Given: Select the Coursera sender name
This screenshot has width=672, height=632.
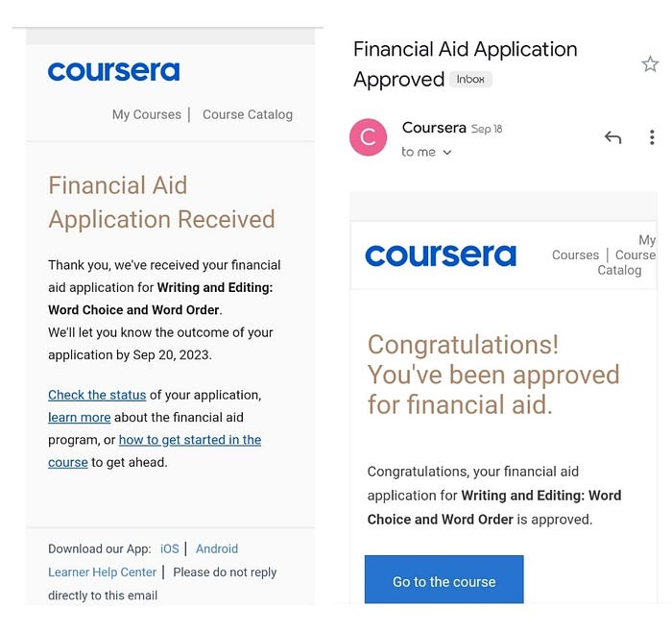Looking at the screenshot, I should point(434,128).
